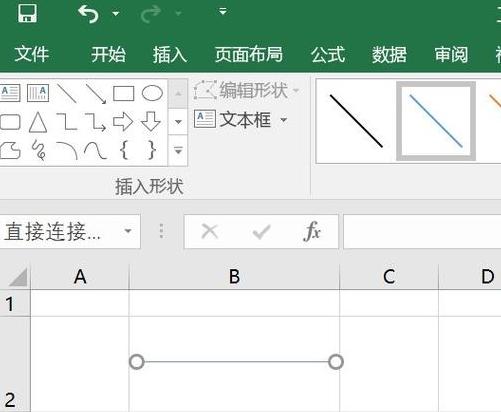Image resolution: width=501 pixels, height=412 pixels.
Task: Select the down arrow shape
Action: [151, 121]
